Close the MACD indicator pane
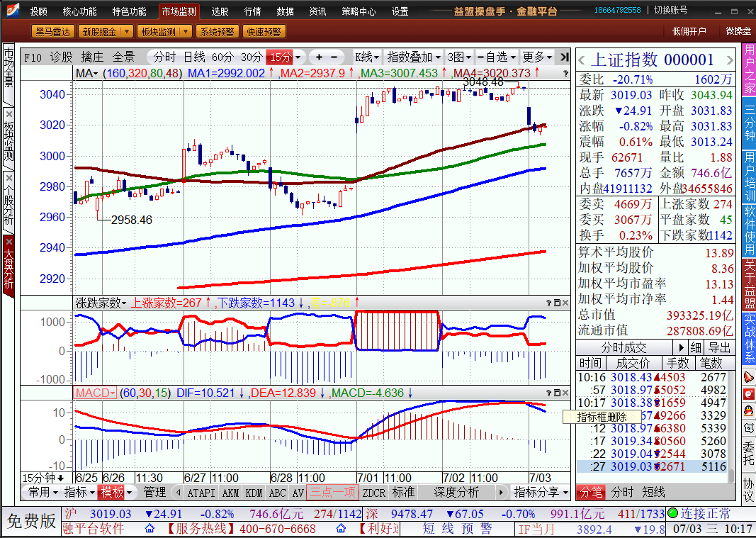Image resolution: width=756 pixels, height=538 pixels. (x=565, y=393)
